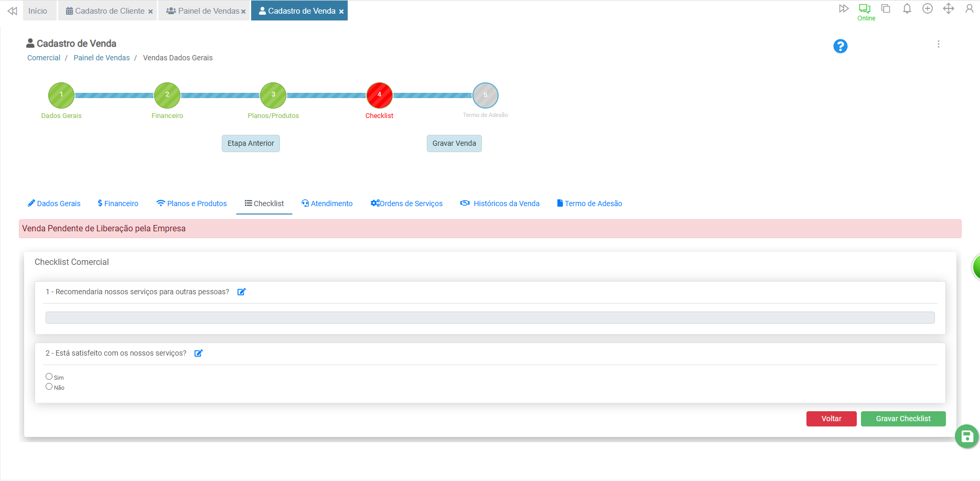Click the floating green save icon
Screen dimensions: 980x481
click(966, 436)
